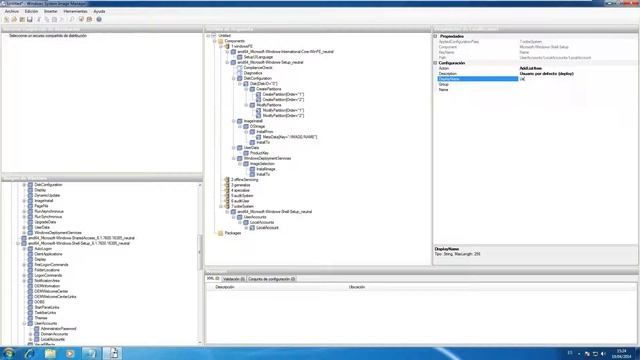Click the Windows image tree scrollbar thumb
The height and width of the screenshot is (360, 640).
point(200,252)
